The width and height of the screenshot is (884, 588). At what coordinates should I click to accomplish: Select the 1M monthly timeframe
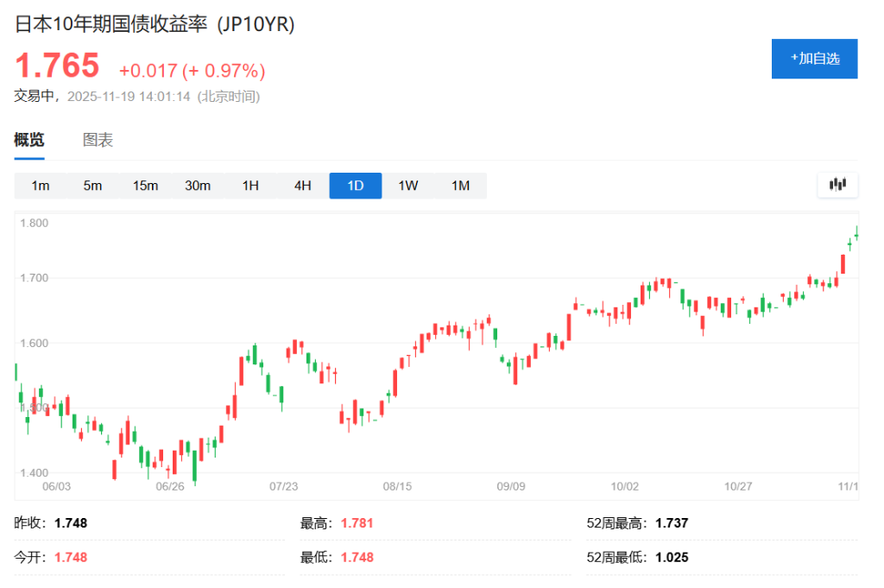[460, 185]
